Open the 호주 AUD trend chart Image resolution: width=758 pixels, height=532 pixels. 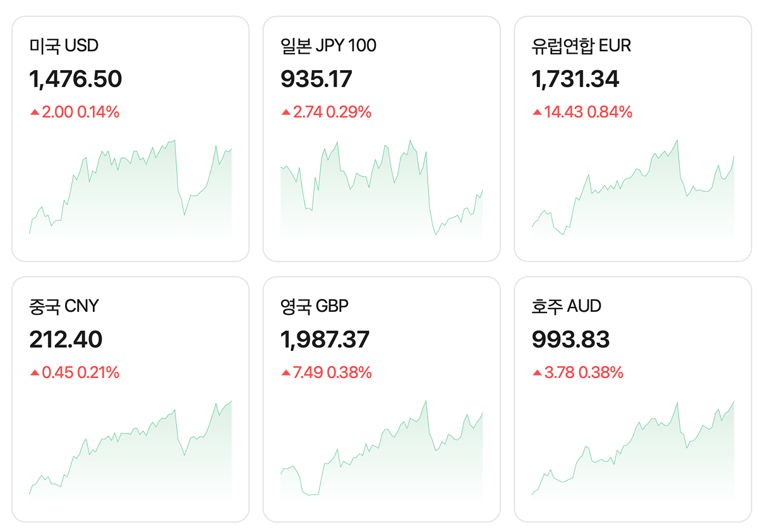[633, 449]
